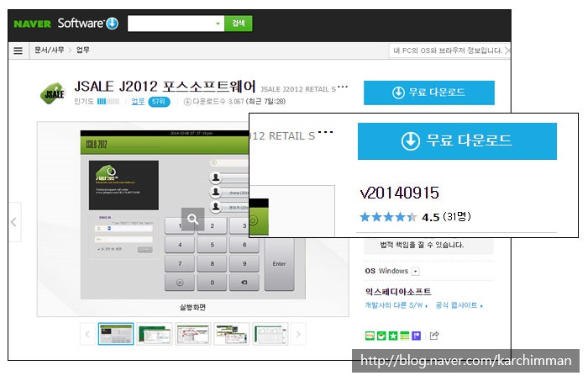
Task: Go to 문서/사무 breadcrumb category
Action: [49, 50]
